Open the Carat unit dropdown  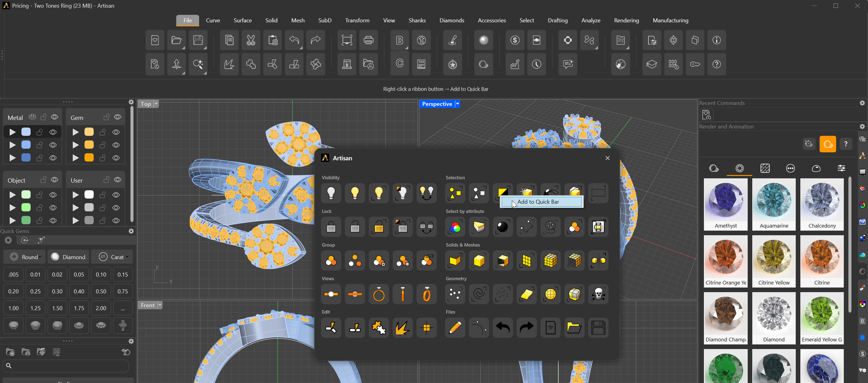[x=112, y=257]
